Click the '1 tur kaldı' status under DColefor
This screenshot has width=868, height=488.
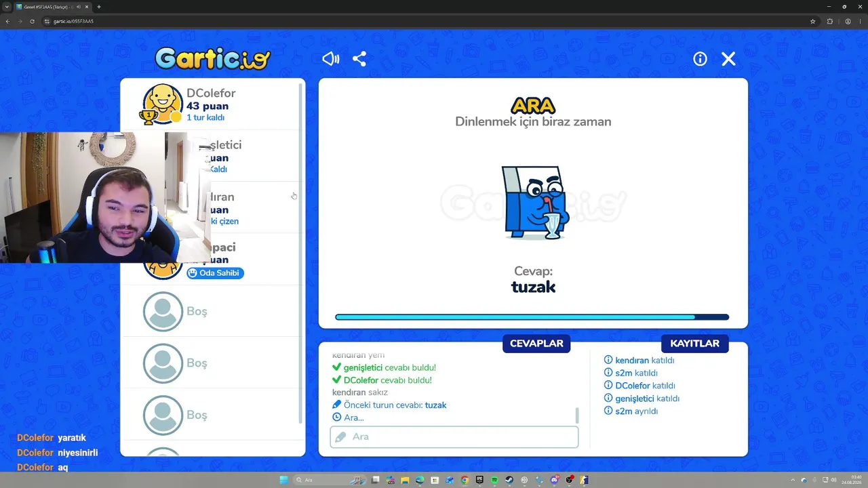click(205, 117)
